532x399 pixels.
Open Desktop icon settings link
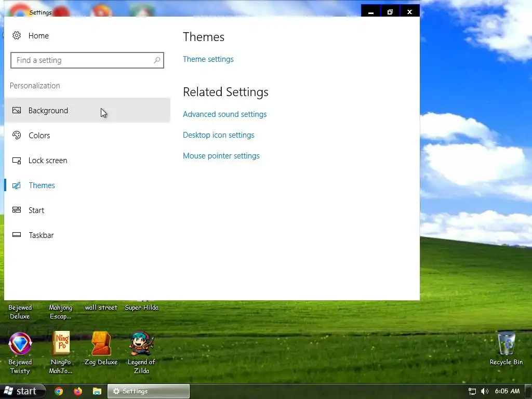click(219, 135)
